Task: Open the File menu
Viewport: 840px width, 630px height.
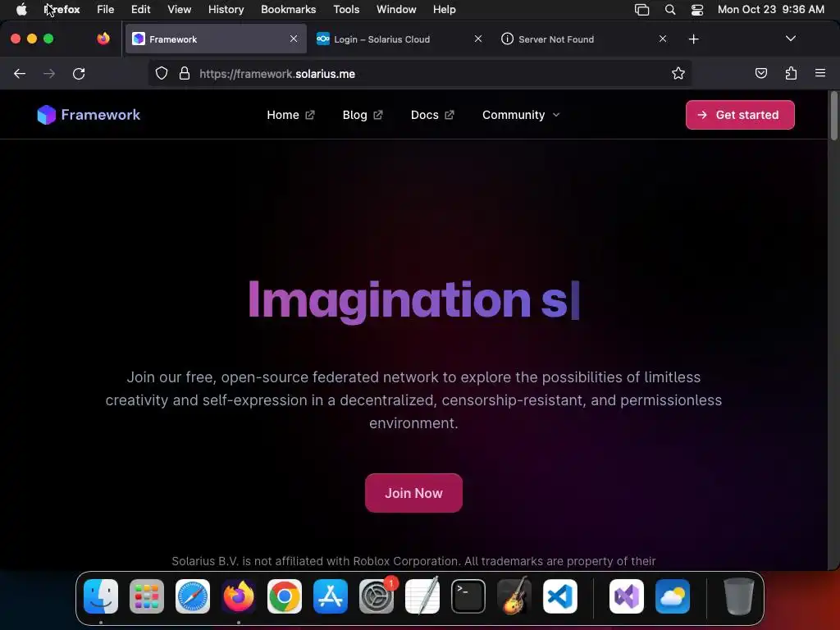Action: tap(105, 10)
